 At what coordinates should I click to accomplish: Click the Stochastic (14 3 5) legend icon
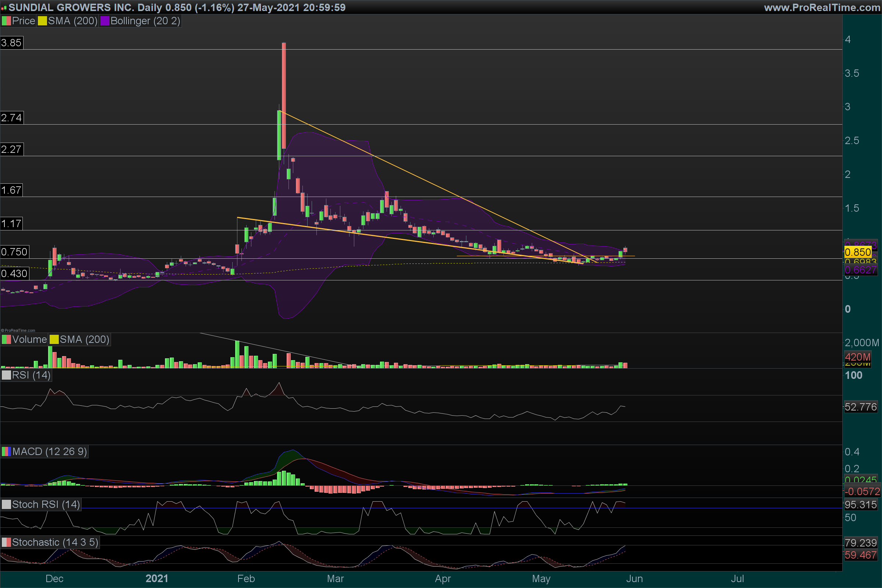pyautogui.click(x=6, y=543)
